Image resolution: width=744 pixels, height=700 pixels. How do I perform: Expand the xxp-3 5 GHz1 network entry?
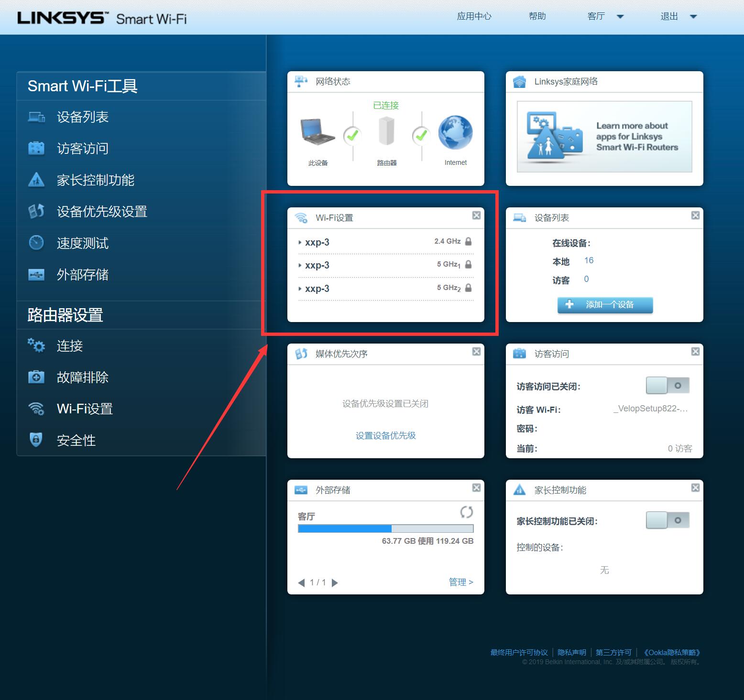300,265
